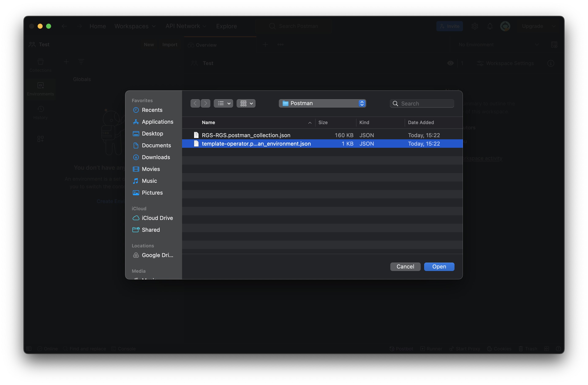Sort files by the Date Added column

[x=421, y=122]
